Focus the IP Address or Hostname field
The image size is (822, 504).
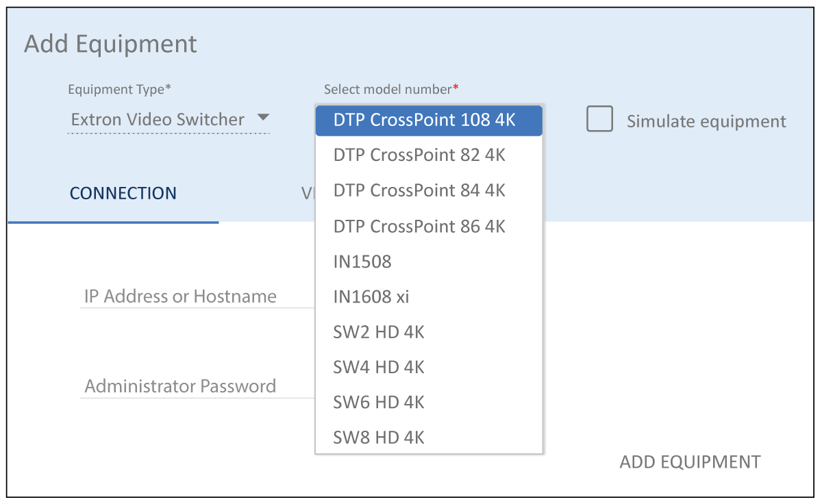point(195,297)
